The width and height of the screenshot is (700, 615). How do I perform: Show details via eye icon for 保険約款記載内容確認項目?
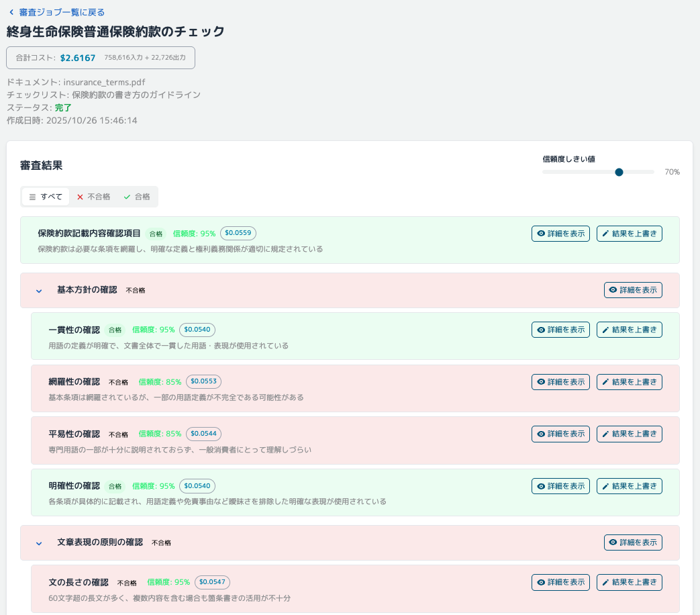tap(541, 234)
